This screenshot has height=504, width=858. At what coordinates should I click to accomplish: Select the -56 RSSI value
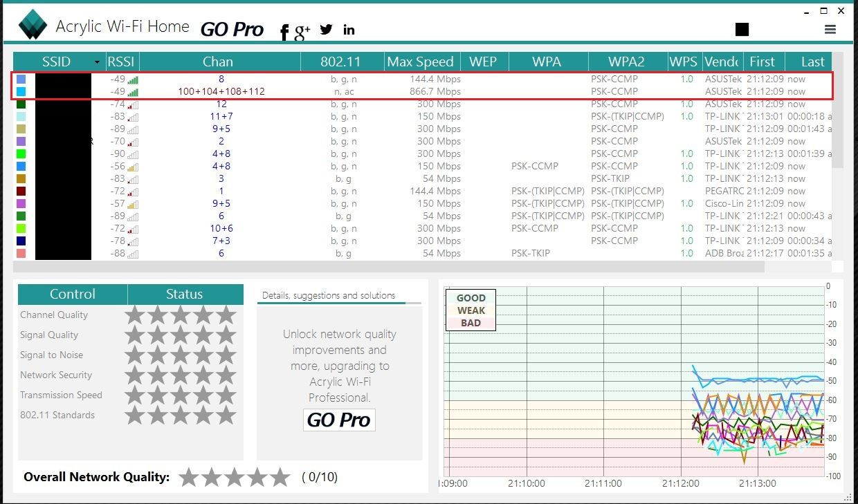pyautogui.click(x=118, y=166)
